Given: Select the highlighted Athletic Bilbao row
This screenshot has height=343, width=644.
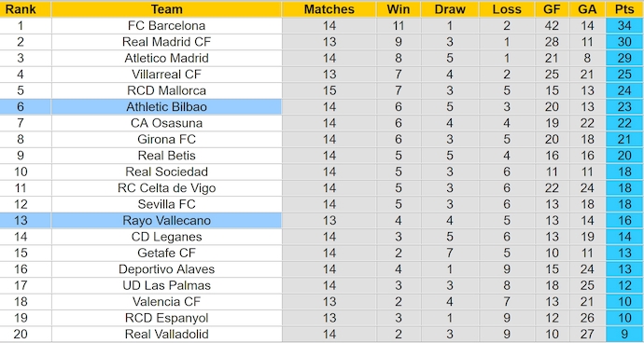Looking at the screenshot, I should pyautogui.click(x=322, y=106).
